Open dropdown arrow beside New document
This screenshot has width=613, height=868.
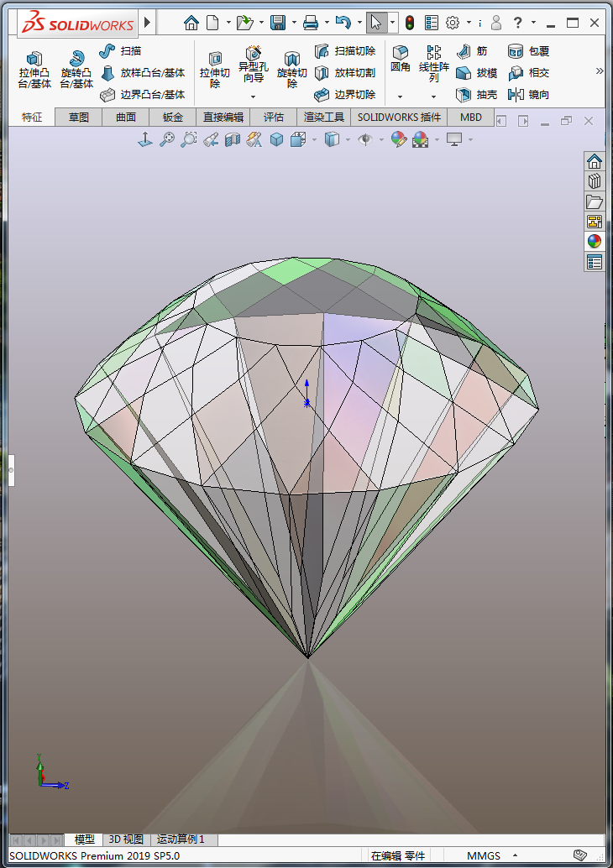228,23
